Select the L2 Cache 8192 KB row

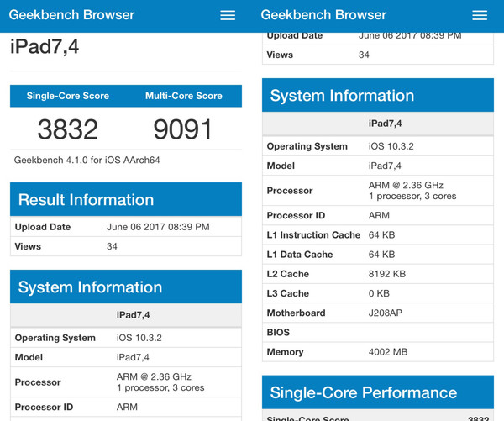[378, 274]
